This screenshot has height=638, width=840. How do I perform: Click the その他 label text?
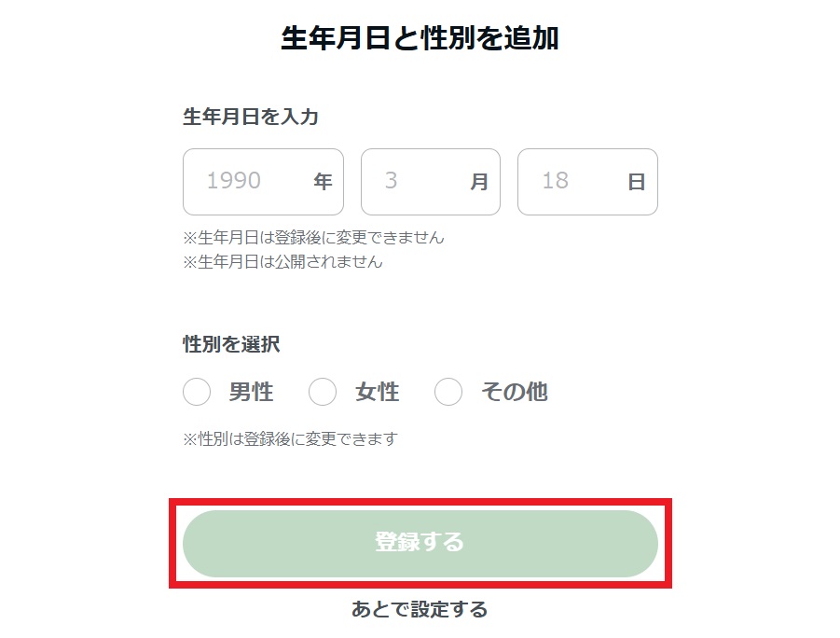[514, 393]
